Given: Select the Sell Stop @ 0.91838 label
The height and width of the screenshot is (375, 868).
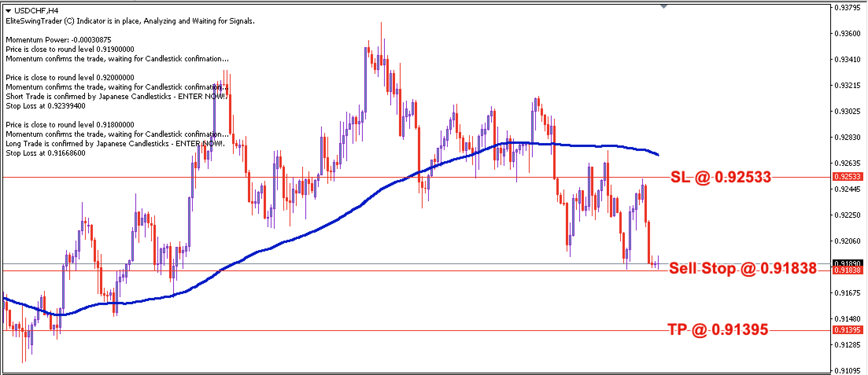Looking at the screenshot, I should pos(742,268).
